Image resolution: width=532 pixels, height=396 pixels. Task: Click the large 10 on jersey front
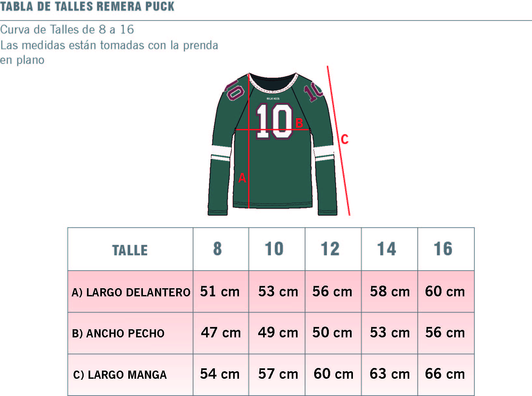274,121
